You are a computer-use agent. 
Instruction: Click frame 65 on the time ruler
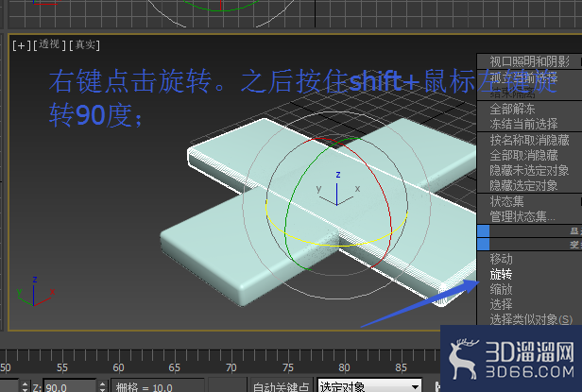pyautogui.click(x=175, y=367)
